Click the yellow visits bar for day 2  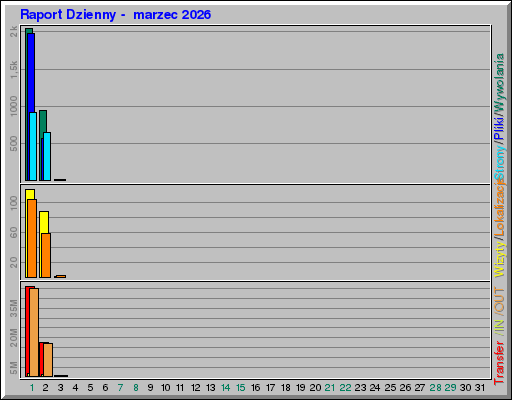[44, 222]
